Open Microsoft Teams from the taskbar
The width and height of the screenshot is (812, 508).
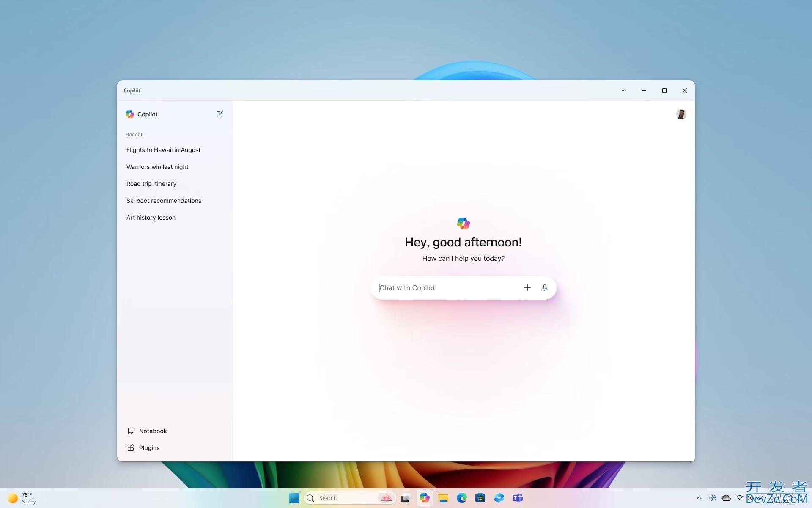coord(518,498)
